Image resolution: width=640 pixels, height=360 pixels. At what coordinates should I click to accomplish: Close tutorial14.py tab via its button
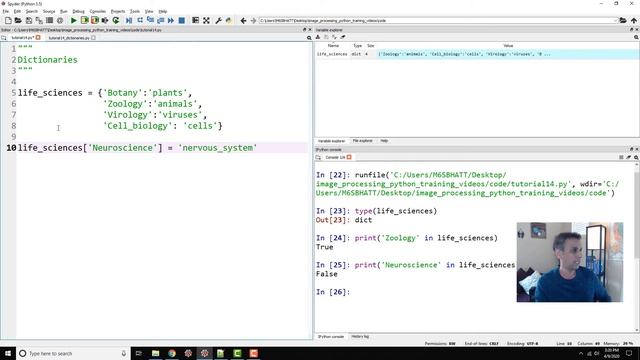pyautogui.click(x=38, y=38)
